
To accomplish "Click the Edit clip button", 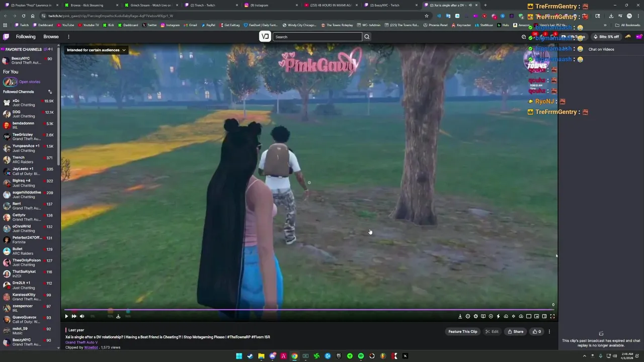I will pyautogui.click(x=492, y=331).
